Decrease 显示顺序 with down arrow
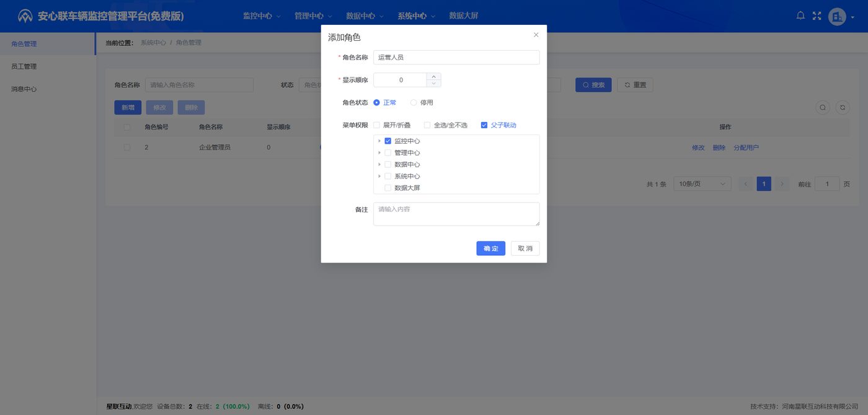 [x=434, y=83]
